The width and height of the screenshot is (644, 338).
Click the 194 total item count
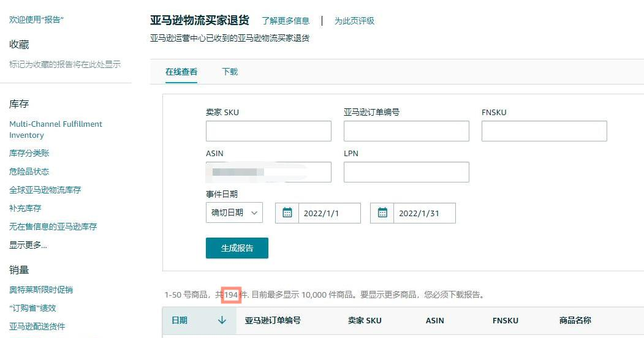coord(231,295)
